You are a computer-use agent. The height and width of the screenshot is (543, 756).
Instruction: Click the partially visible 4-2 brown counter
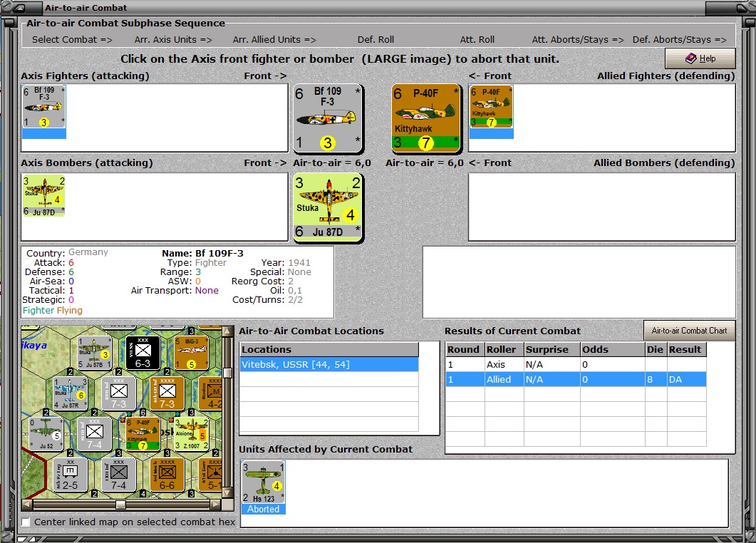pos(211,393)
